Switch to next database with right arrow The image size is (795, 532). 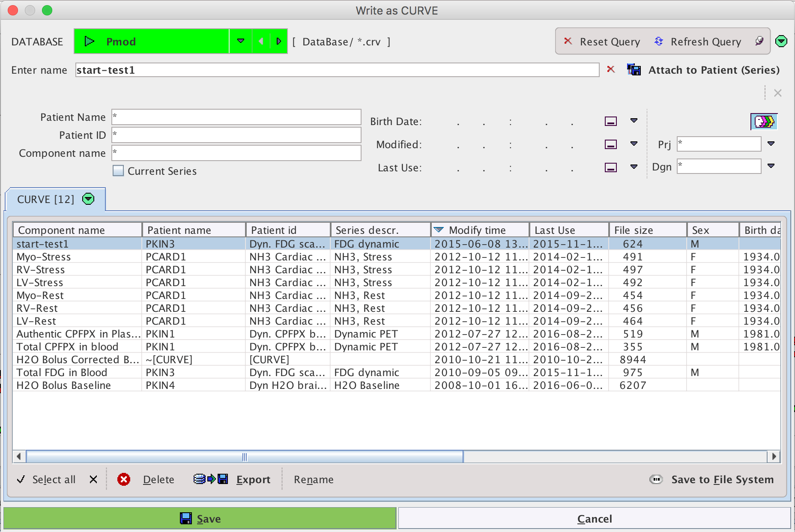[x=278, y=41]
